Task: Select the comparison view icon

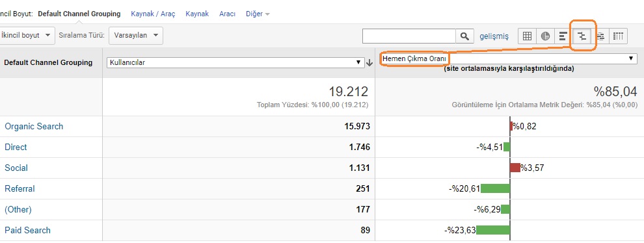Action: point(582,36)
